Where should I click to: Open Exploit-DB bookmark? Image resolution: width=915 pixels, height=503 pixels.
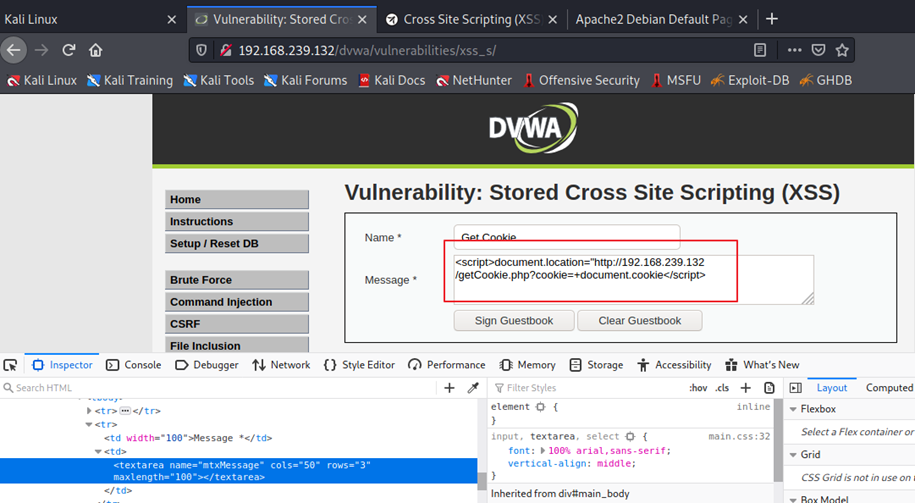750,81
